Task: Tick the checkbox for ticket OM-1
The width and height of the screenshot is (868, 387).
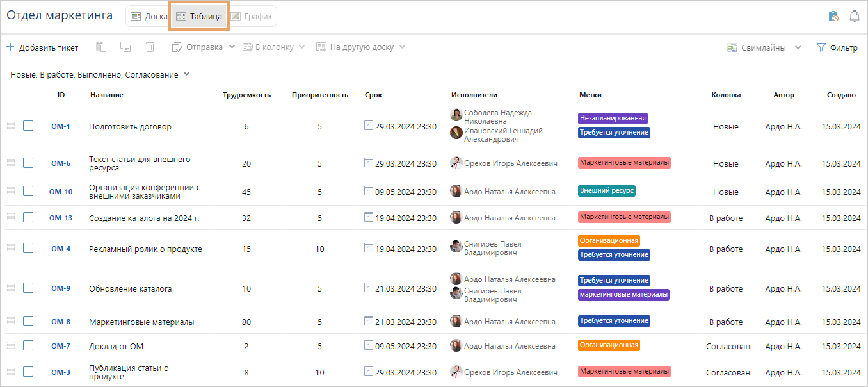Action: point(28,126)
